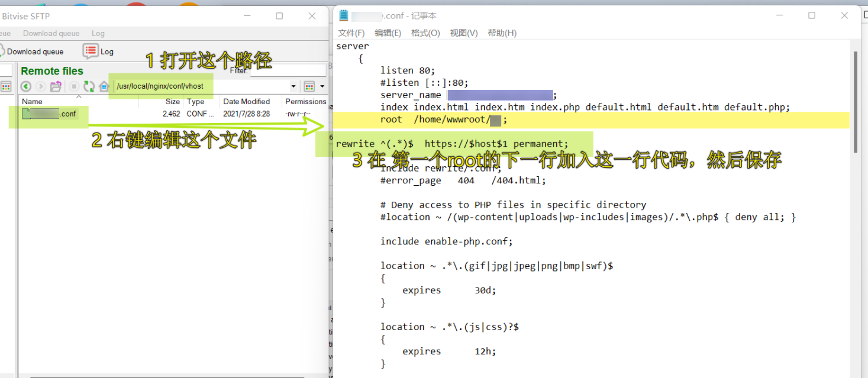Refresh the remote file listing
The image size is (868, 378).
click(x=89, y=86)
